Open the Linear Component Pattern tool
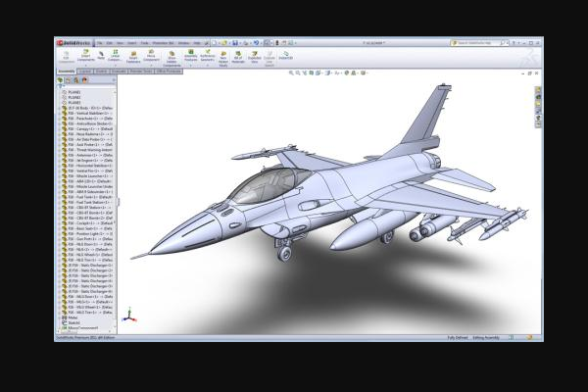Screen dimensions: 588x392 pos(116,56)
